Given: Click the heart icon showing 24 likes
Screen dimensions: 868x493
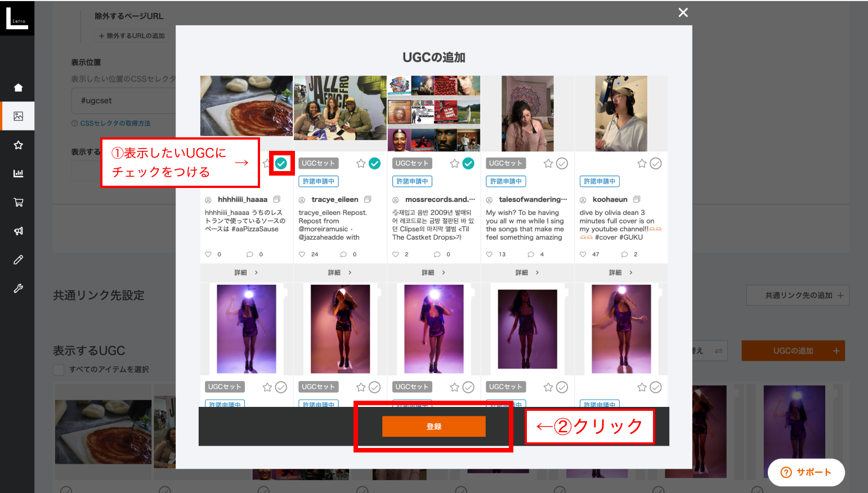Looking at the screenshot, I should coord(302,254).
